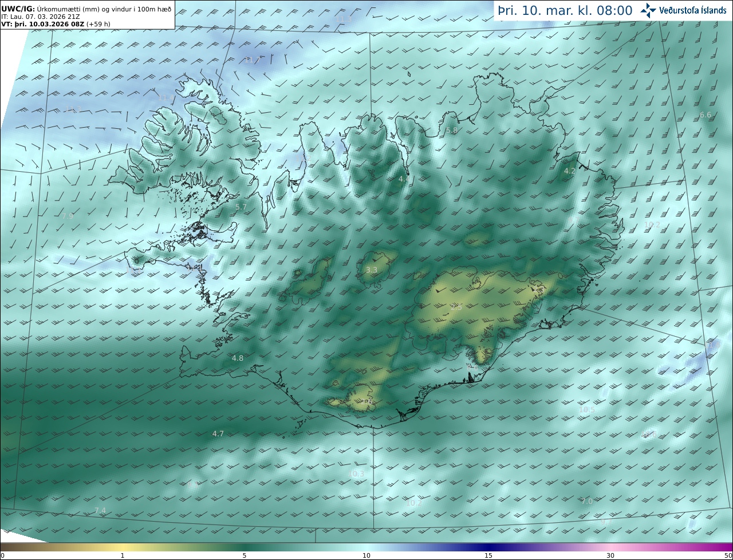
Task: Click the Veðurstofa Íslands logo icon
Action: point(648,10)
